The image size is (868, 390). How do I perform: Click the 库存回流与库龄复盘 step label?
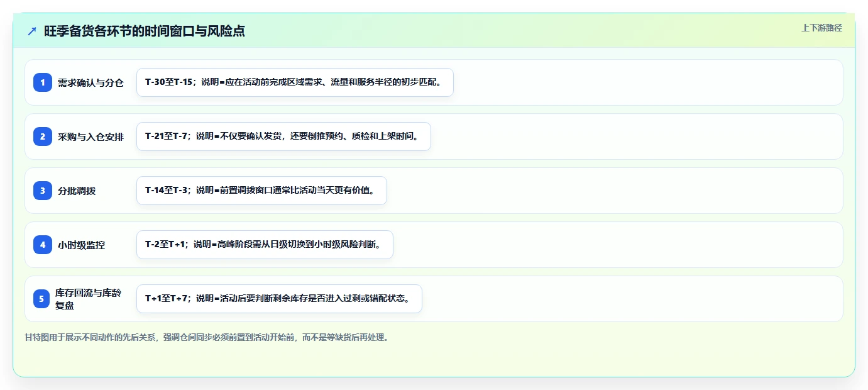[x=88, y=299]
